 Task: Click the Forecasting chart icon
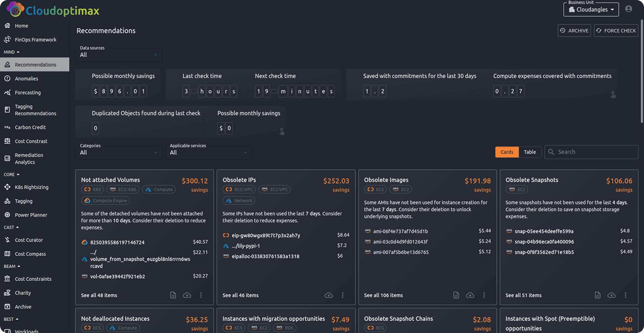point(7,92)
